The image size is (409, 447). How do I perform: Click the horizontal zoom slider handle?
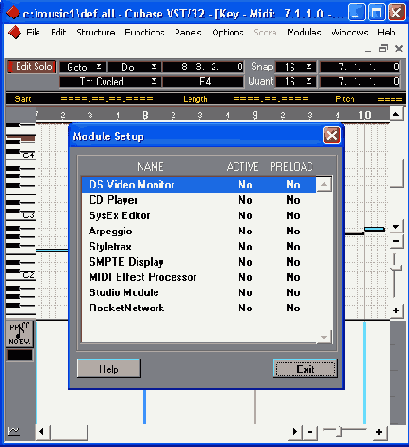click(x=339, y=432)
